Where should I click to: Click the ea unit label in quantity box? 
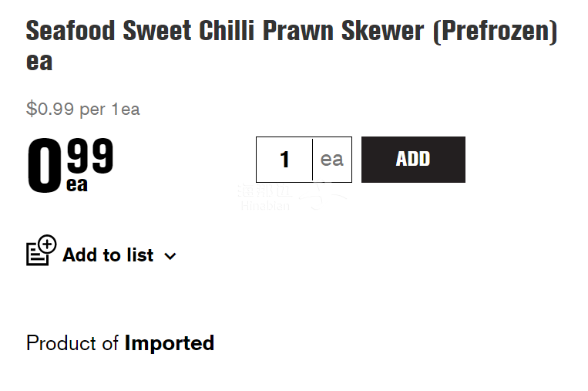332,160
